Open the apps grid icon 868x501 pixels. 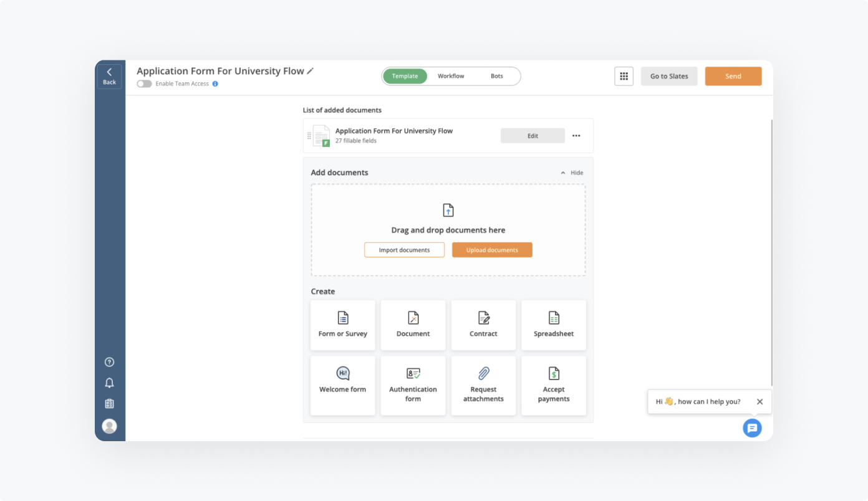(x=624, y=76)
